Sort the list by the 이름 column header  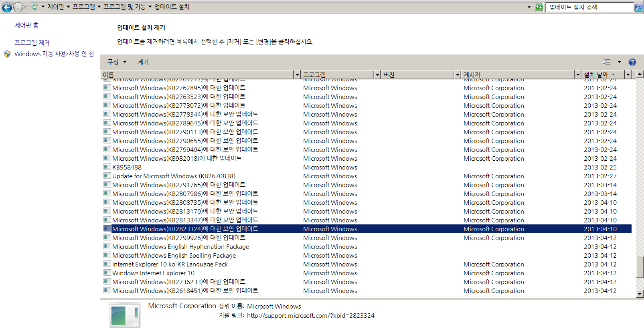pyautogui.click(x=197, y=75)
